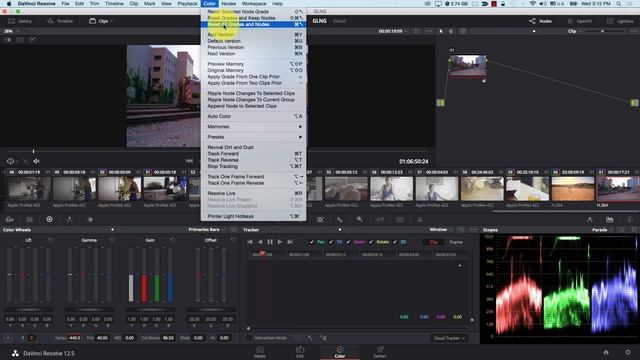Open the Primaries Bars mode dropdown
Viewport: 640px width, 360px height.
pos(206,230)
